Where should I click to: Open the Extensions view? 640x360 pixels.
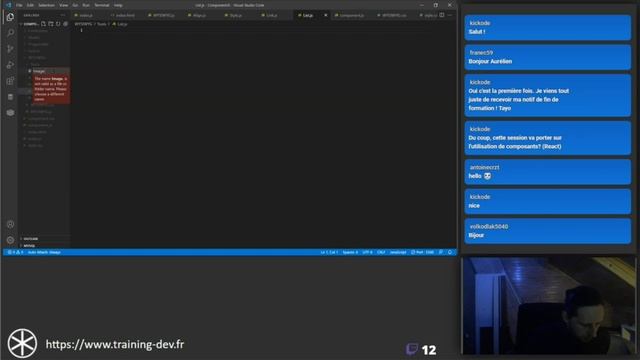[x=10, y=81]
